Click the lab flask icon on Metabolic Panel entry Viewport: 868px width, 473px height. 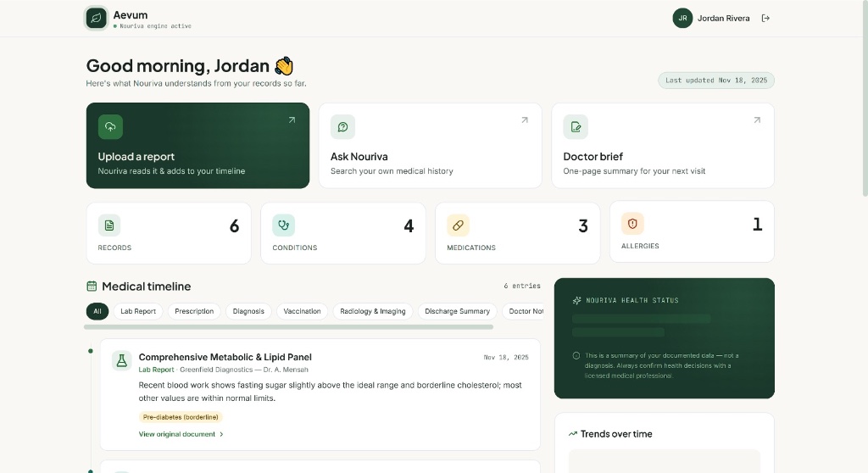point(122,360)
